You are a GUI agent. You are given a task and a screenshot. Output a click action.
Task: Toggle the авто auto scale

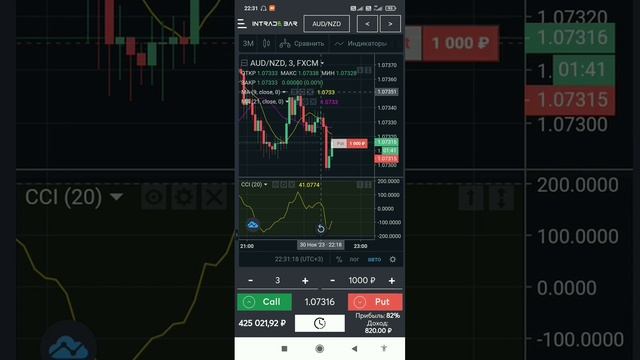(x=374, y=260)
